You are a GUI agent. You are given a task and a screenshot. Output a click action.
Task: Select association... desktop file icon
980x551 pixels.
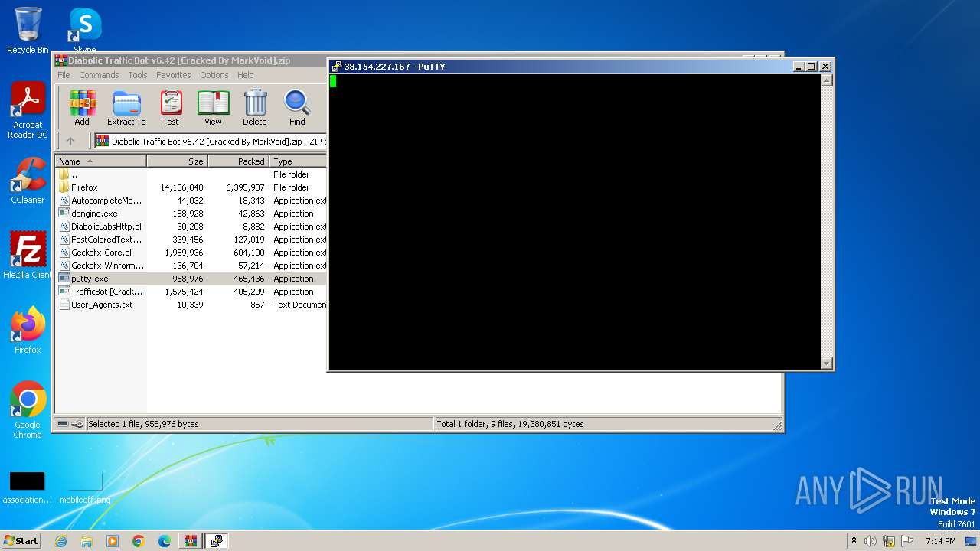click(28, 487)
